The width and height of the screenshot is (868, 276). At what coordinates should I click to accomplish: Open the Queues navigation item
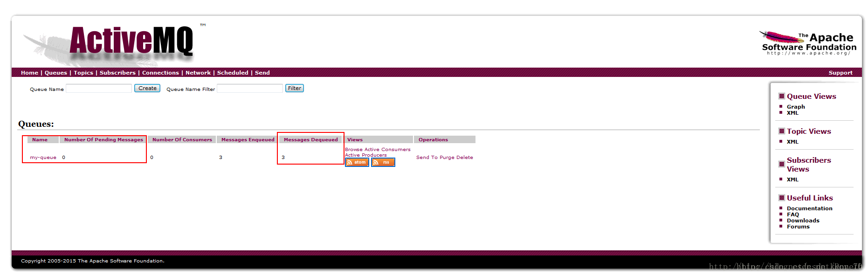(56, 73)
